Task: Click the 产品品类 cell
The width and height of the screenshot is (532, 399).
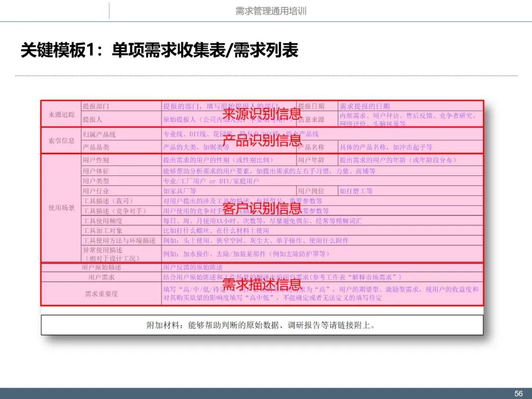Action: pyautogui.click(x=122, y=147)
